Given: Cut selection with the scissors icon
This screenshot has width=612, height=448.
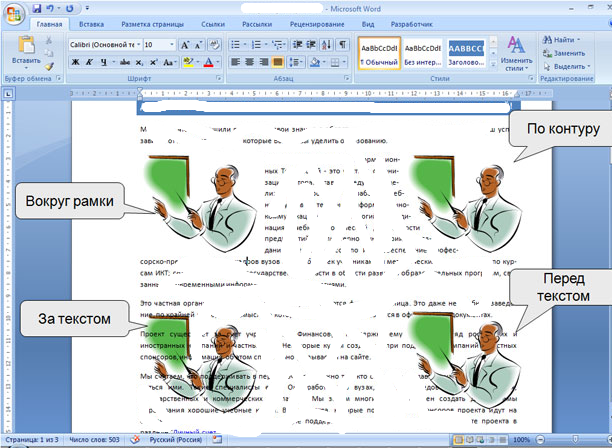Looking at the screenshot, I should 49,40.
